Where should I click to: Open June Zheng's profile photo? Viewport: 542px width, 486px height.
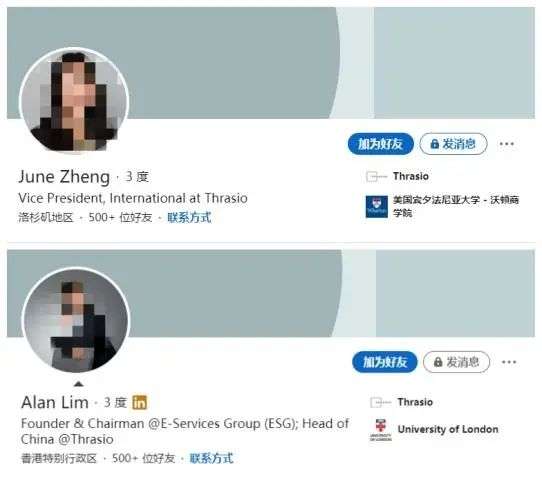click(x=74, y=100)
